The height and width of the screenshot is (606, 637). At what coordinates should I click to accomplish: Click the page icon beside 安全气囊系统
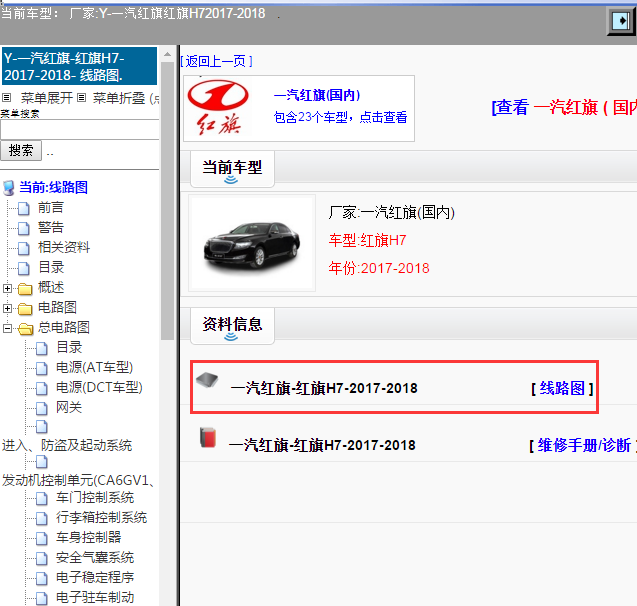click(x=41, y=558)
